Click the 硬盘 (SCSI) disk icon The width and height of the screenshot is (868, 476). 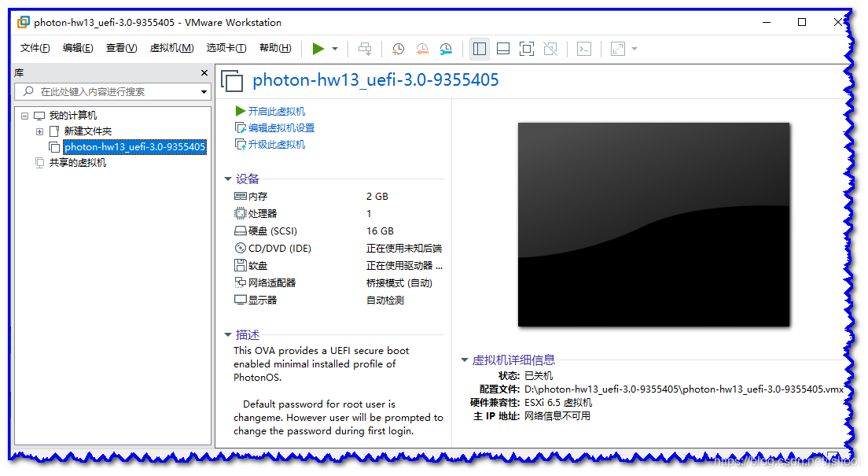click(241, 231)
